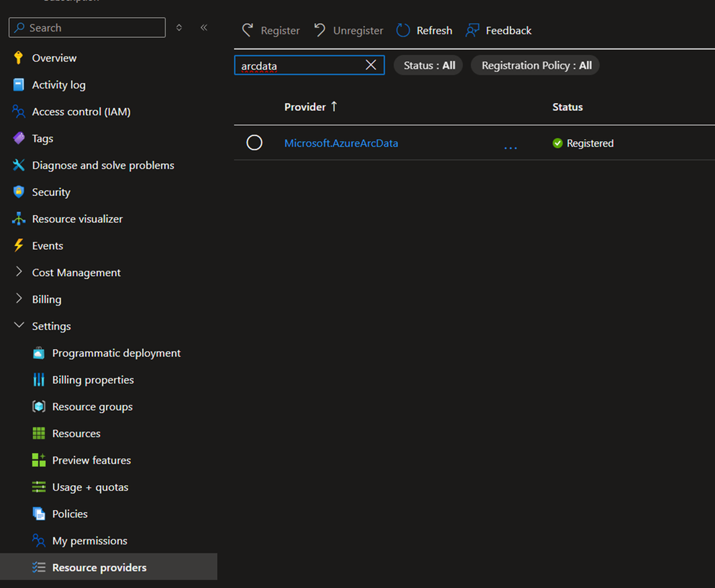Expand the Cost Management section

click(x=19, y=272)
